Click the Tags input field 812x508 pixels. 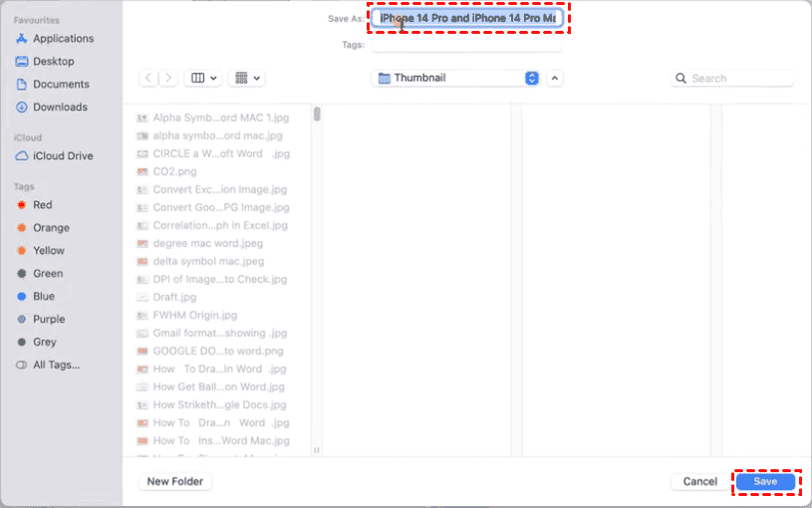(466, 45)
